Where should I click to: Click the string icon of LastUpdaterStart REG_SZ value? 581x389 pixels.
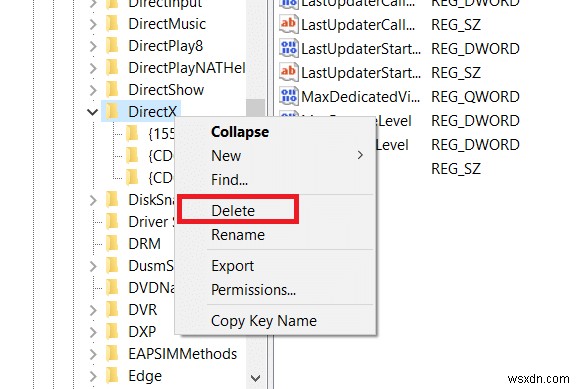pyautogui.click(x=289, y=72)
